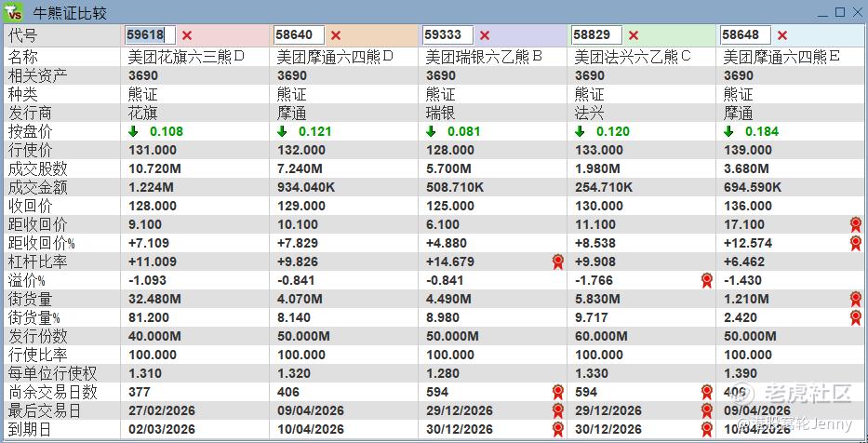
Task: Click the strike price 139.000
Action: tap(748, 150)
